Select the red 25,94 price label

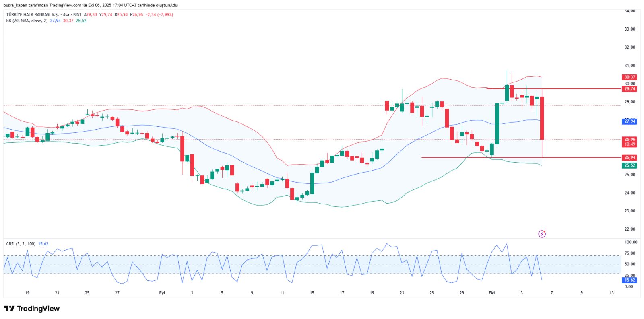tap(630, 158)
